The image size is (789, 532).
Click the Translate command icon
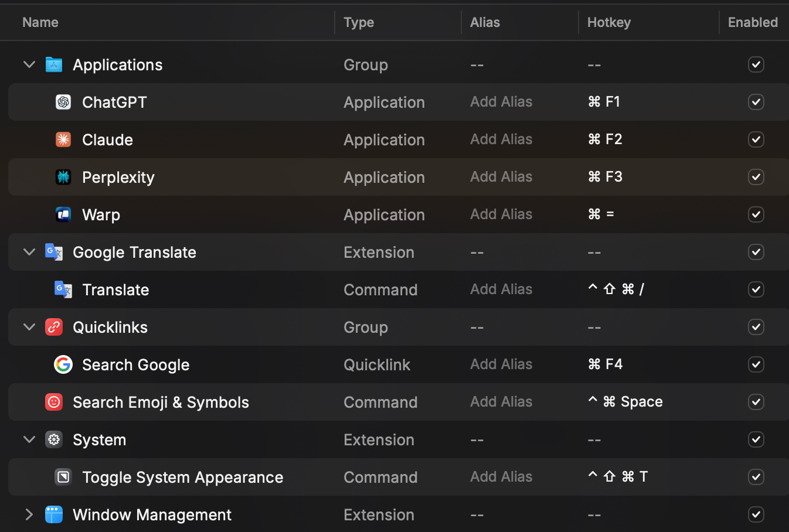tap(63, 289)
